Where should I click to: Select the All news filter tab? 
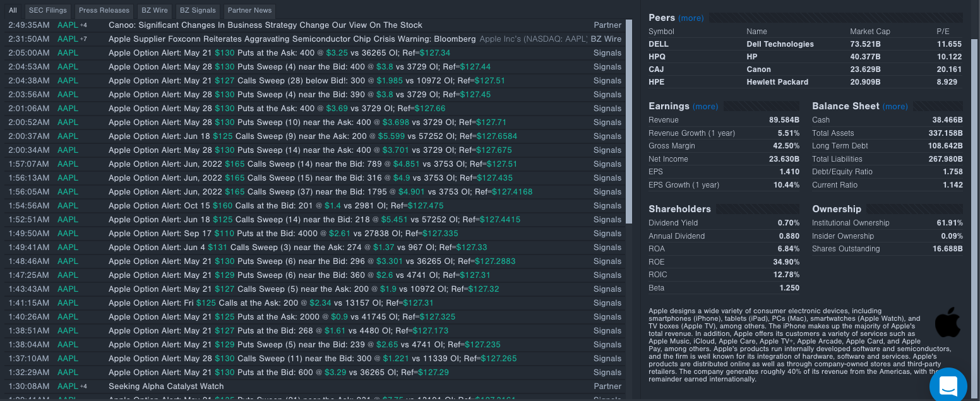(13, 10)
